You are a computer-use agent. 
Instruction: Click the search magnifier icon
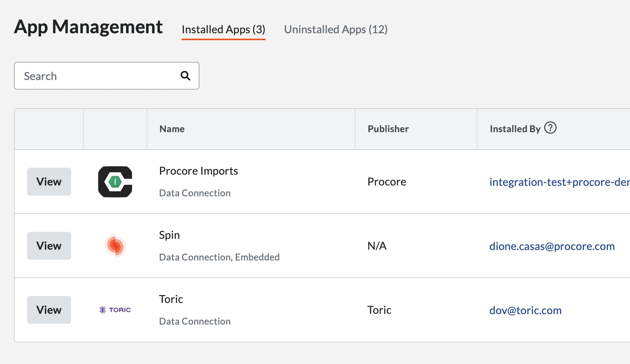(186, 76)
